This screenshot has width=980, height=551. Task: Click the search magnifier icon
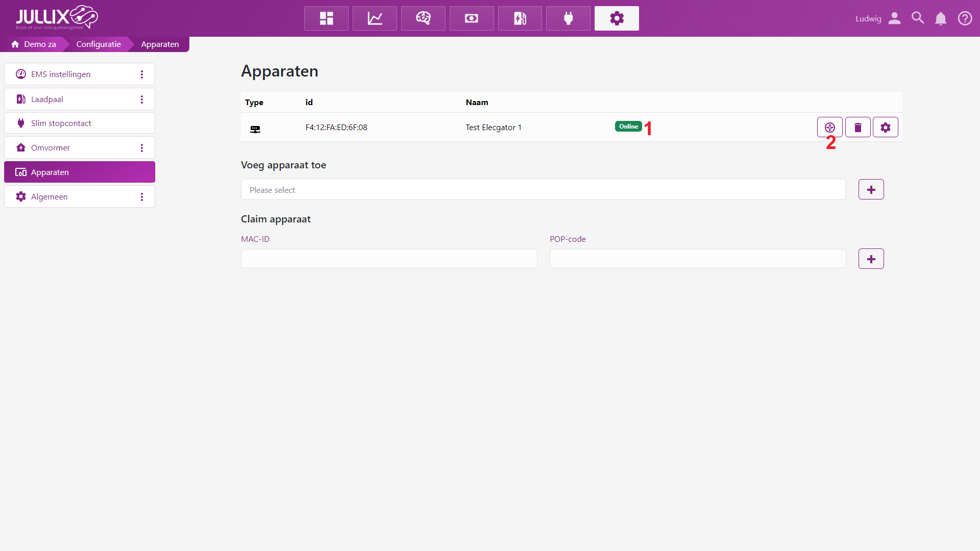coord(918,18)
